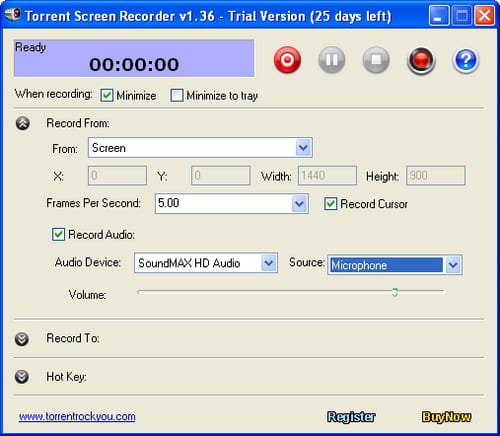The width and height of the screenshot is (500, 436).
Task: Collapse the Record From section chevron
Action: pyautogui.click(x=23, y=123)
